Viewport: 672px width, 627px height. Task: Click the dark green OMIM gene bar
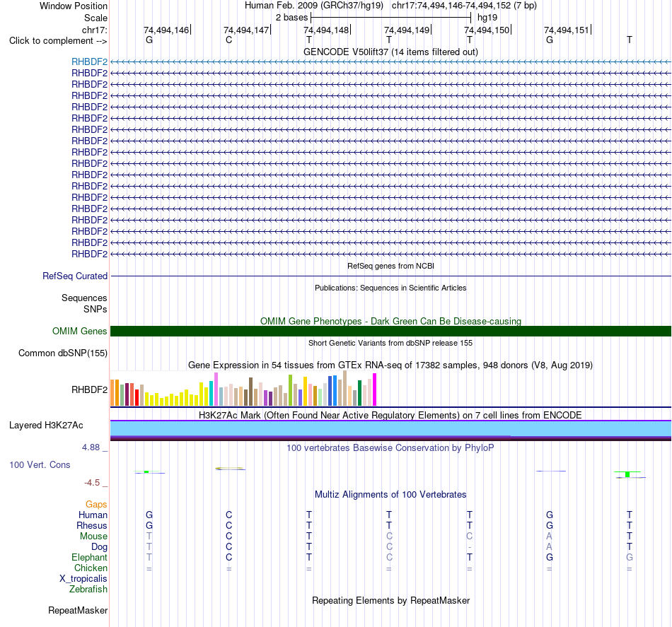pos(390,331)
